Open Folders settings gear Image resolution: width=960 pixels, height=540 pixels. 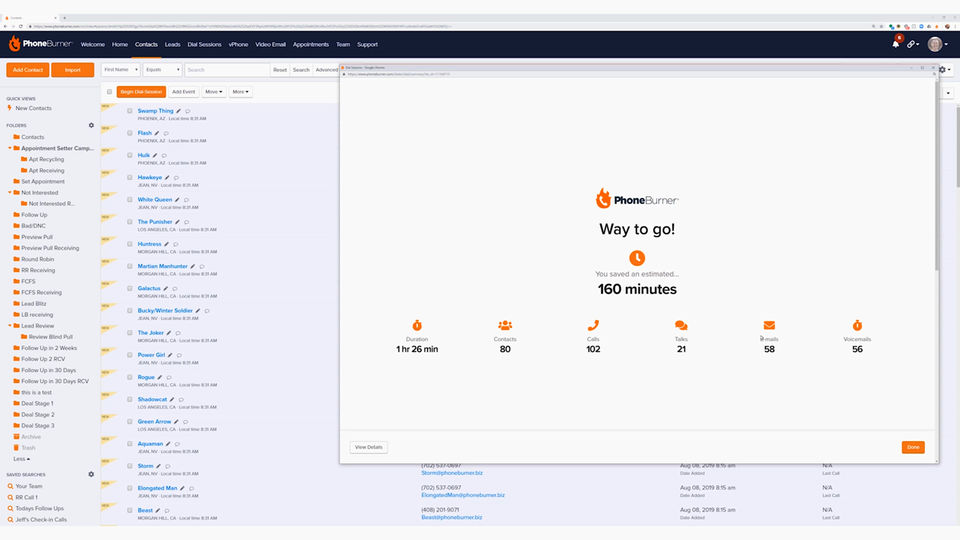[91, 125]
